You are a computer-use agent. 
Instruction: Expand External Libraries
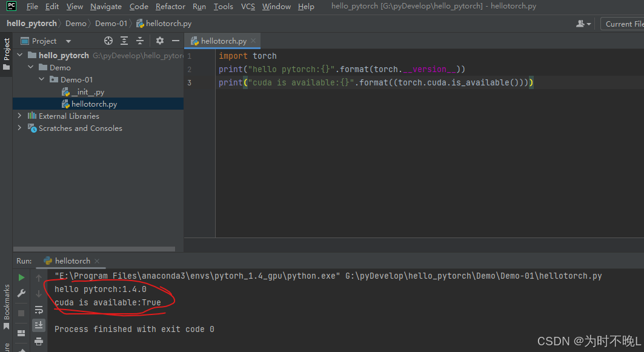pyautogui.click(x=19, y=115)
